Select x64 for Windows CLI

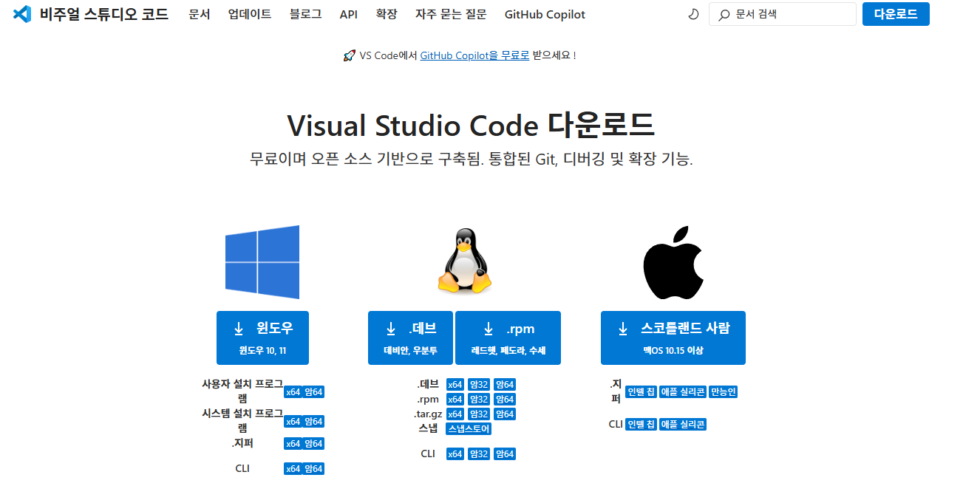(293, 468)
